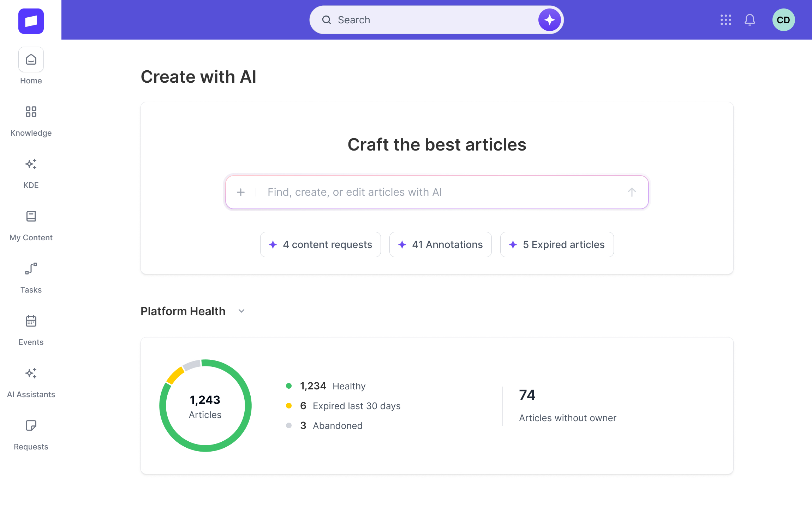This screenshot has width=812, height=506.
Task: Open the Events calendar icon
Action: [31, 321]
